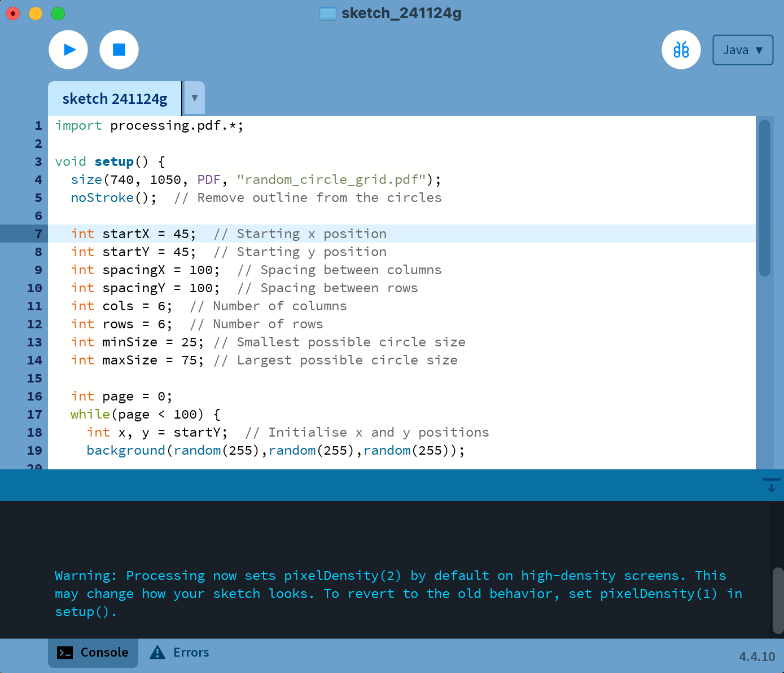Click the import processing.pdf line
The image size is (784, 673).
pos(149,126)
